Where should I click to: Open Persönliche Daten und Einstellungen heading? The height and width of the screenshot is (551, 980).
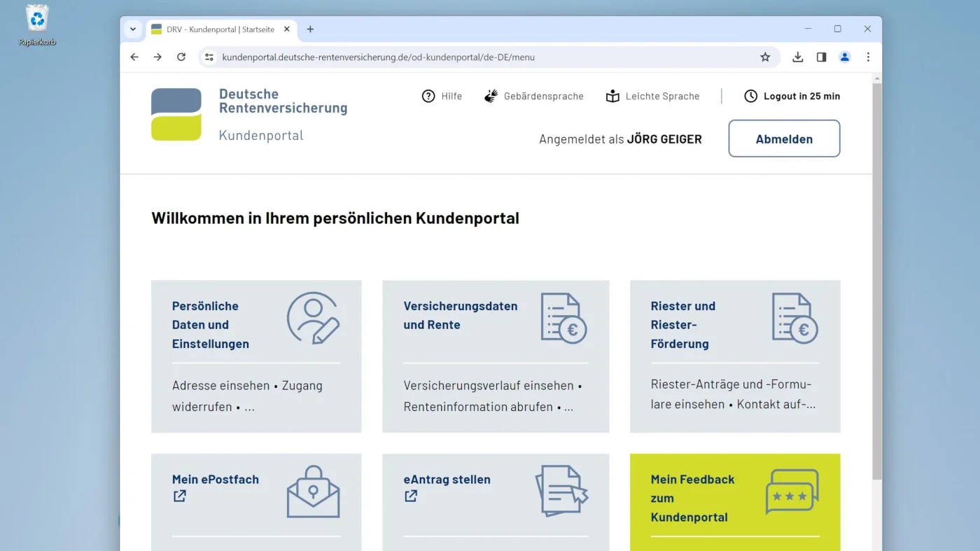pyautogui.click(x=211, y=325)
